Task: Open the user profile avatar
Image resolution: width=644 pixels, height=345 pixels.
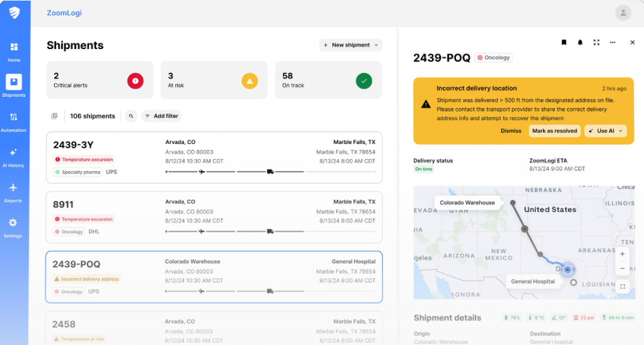Action: click(623, 13)
